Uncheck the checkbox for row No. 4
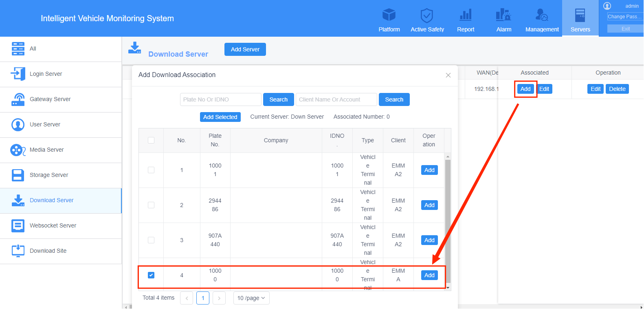Image resolution: width=644 pixels, height=309 pixels. (151, 275)
